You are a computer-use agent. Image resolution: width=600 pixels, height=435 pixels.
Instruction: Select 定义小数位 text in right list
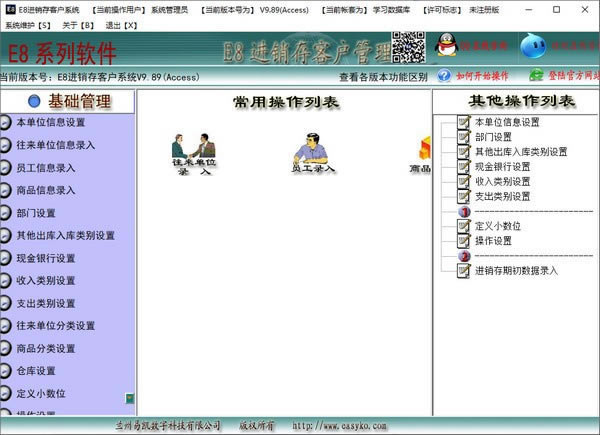(x=498, y=226)
